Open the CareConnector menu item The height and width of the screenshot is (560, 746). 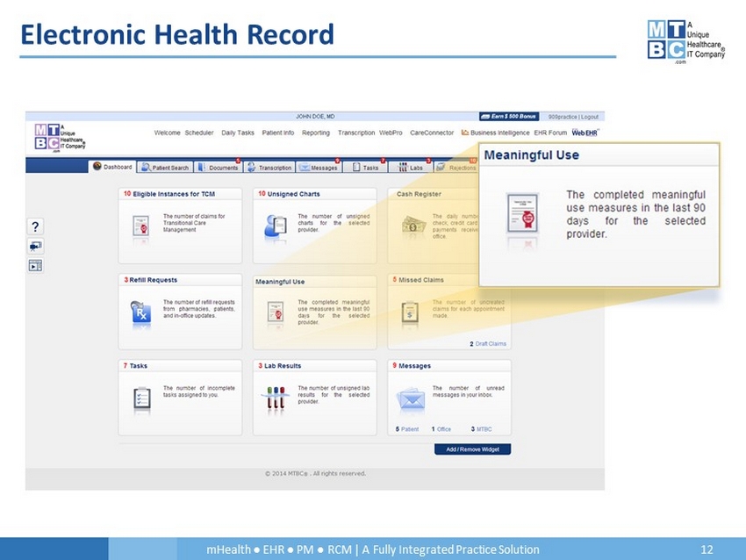(432, 133)
